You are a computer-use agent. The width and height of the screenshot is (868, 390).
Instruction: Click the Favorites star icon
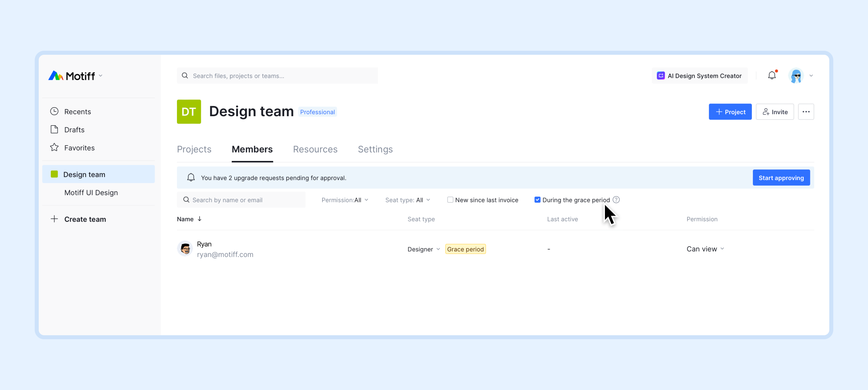coord(54,147)
